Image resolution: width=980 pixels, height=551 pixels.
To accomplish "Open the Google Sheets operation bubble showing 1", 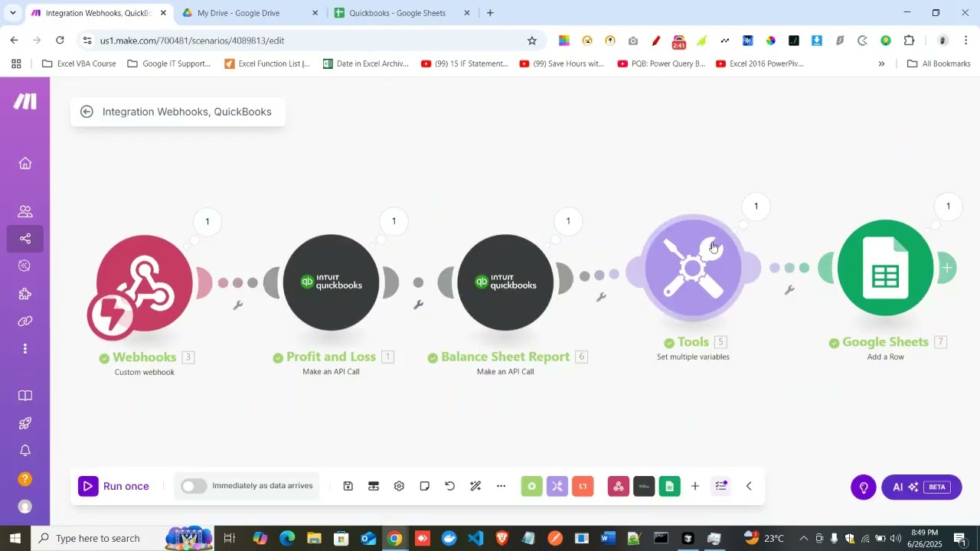I will [948, 207].
